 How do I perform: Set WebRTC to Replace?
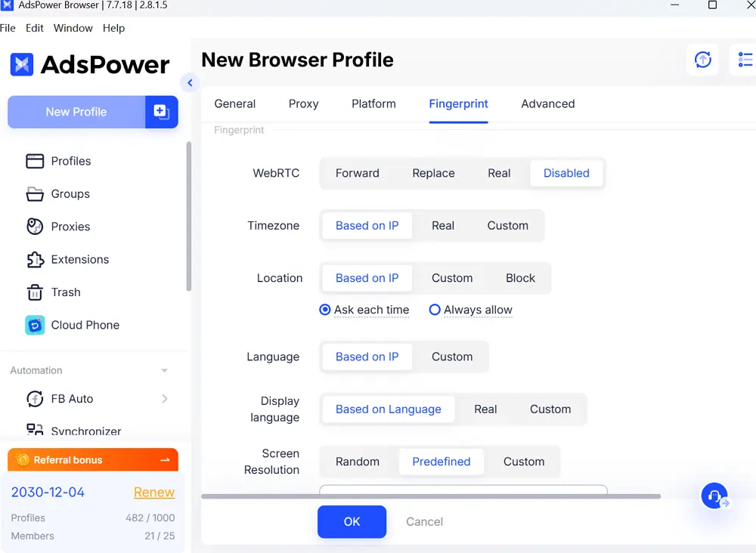pos(433,173)
